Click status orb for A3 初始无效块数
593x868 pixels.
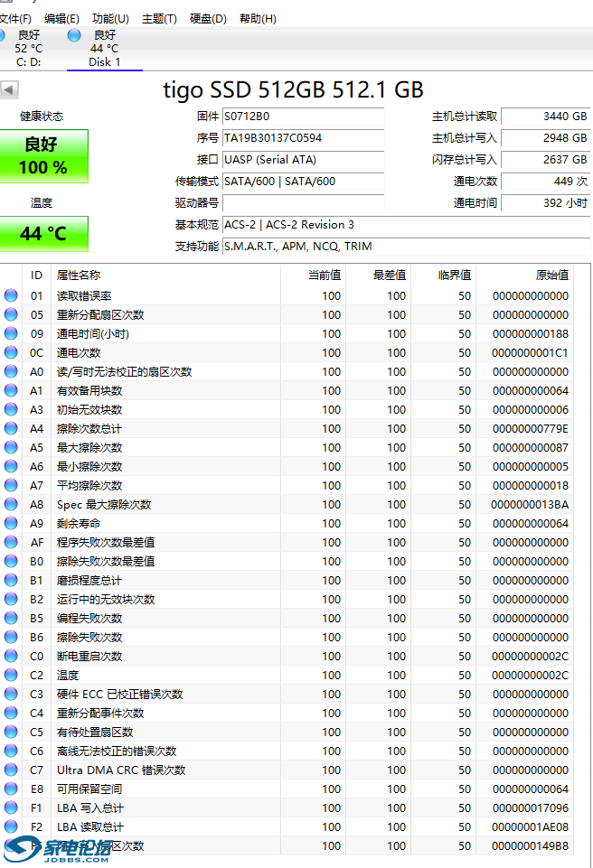[11, 409]
